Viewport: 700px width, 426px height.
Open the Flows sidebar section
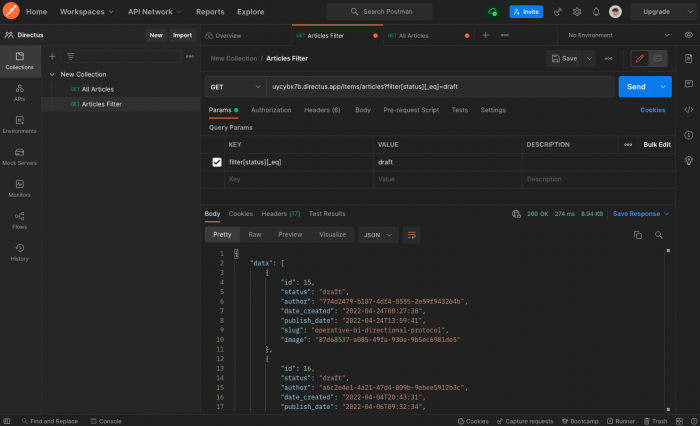pos(19,219)
